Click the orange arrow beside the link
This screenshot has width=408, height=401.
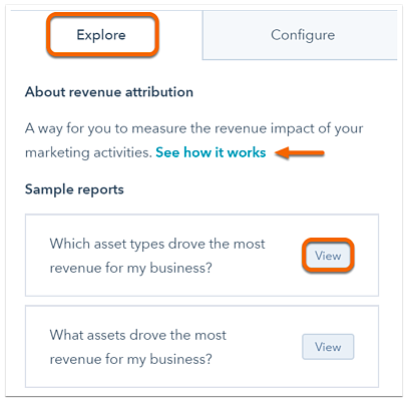(300, 153)
